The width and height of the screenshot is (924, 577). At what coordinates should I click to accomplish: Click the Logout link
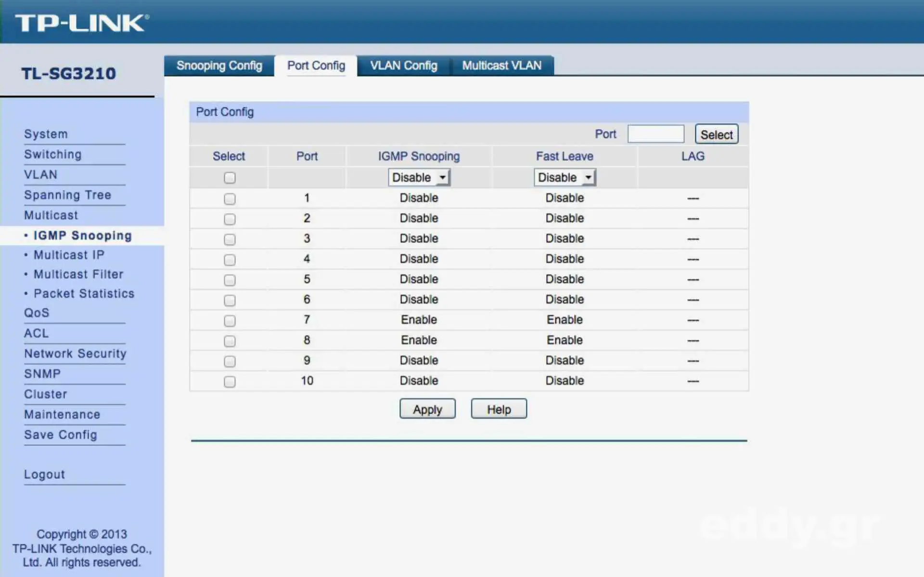44,474
